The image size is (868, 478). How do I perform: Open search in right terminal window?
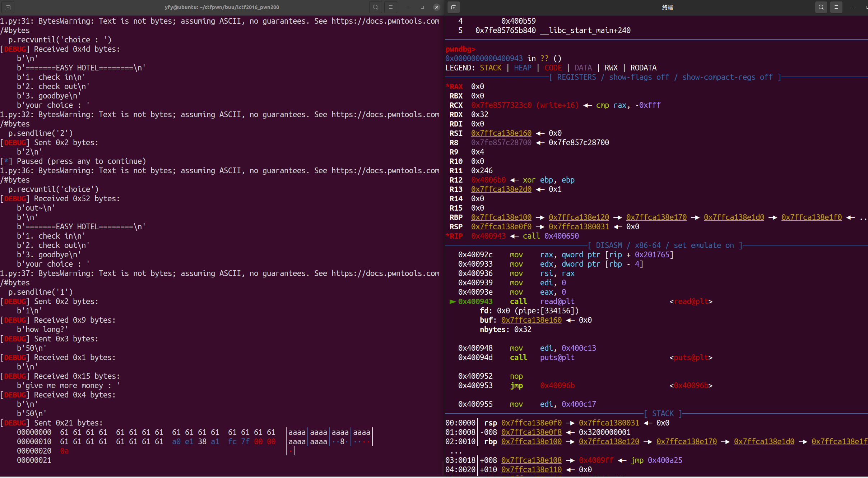pyautogui.click(x=821, y=7)
